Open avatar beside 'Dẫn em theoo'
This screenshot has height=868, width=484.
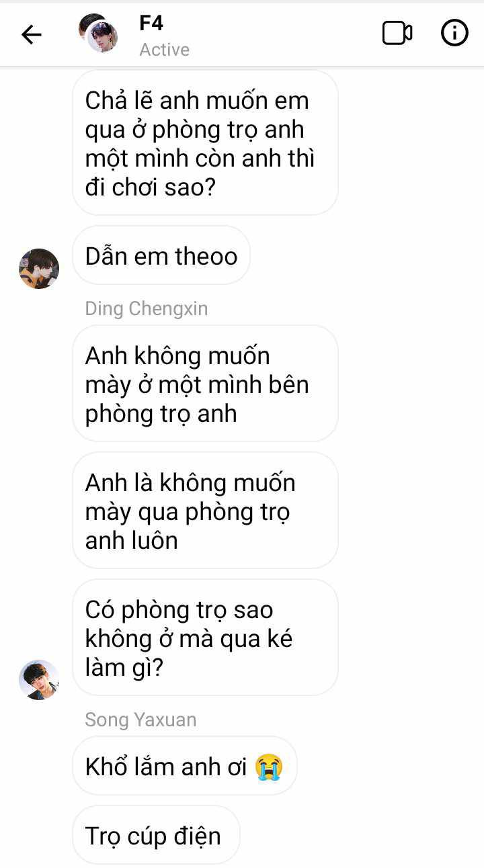pyautogui.click(x=39, y=269)
